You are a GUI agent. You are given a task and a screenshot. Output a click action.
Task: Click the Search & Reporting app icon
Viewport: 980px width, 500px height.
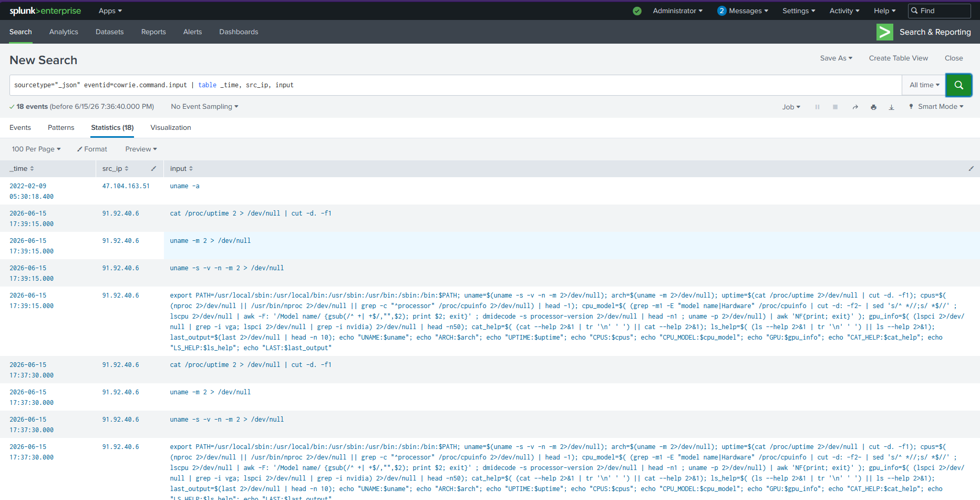pos(884,32)
